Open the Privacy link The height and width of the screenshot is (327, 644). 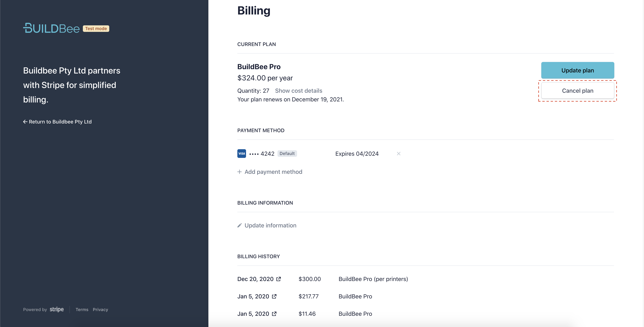point(101,309)
